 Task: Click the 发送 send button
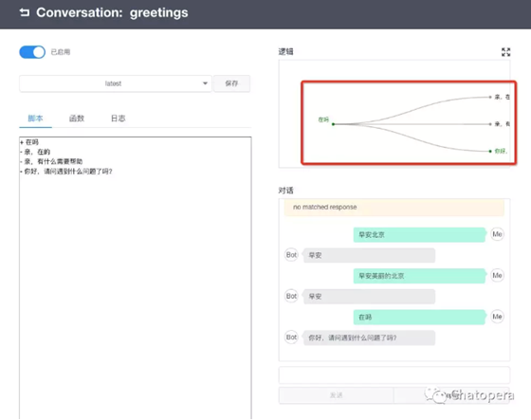coord(336,395)
